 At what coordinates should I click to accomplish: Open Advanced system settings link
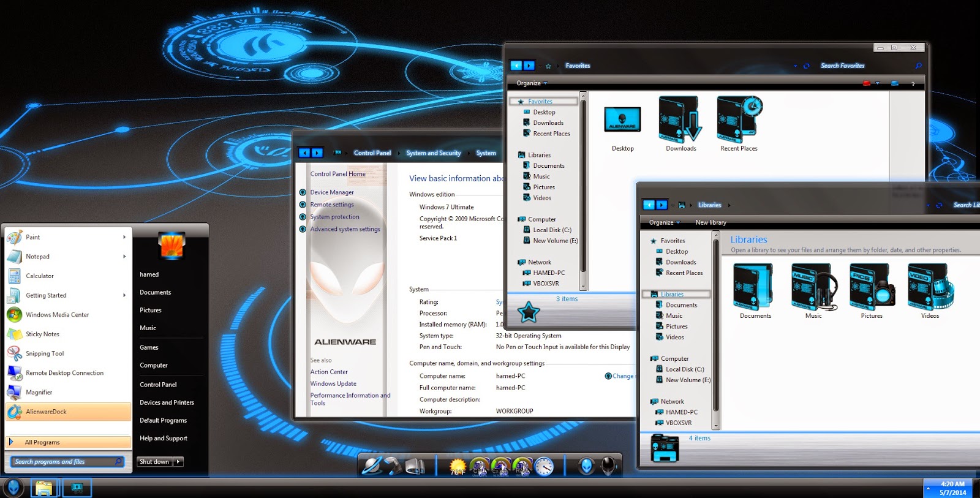click(x=345, y=229)
